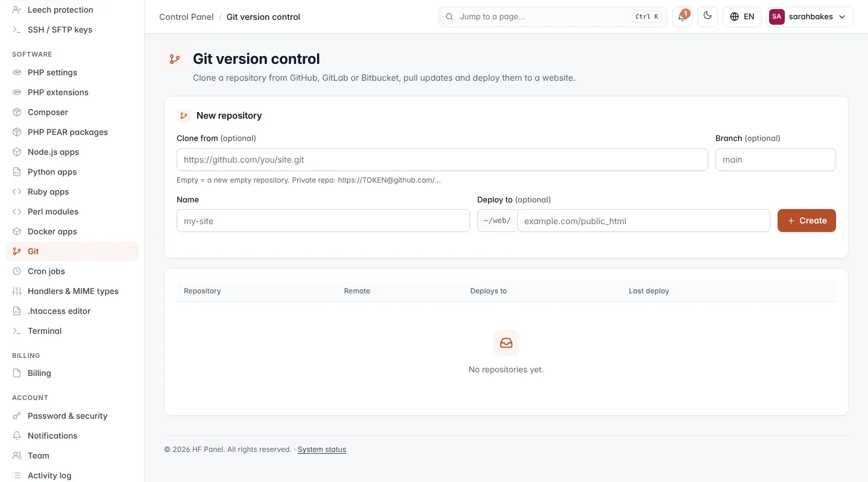Click the .htaccess editor file icon
The image size is (868, 482).
17,311
